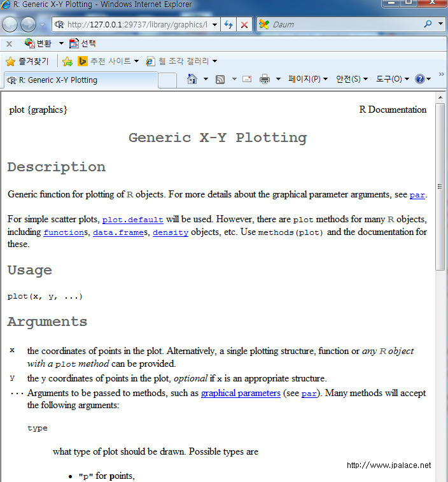Open the Print dropdown arrow
Image resolution: width=448 pixels, height=482 pixels.
coord(278,79)
